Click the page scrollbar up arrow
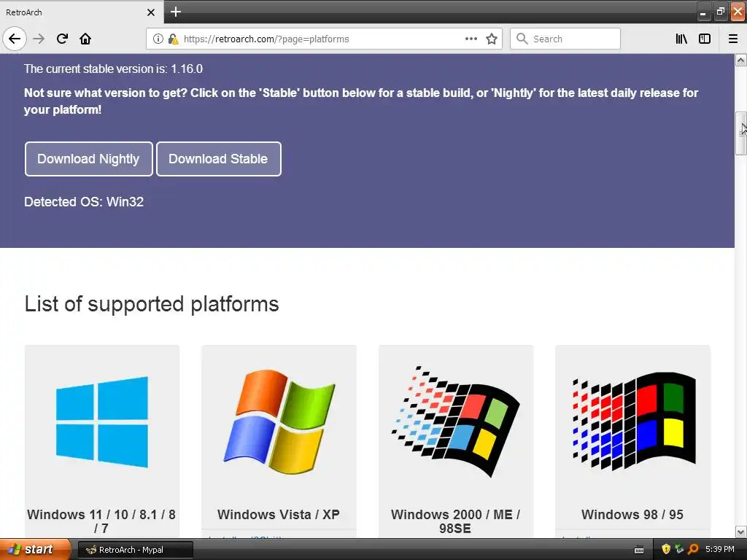Viewport: 747px width, 560px height. pos(741,60)
